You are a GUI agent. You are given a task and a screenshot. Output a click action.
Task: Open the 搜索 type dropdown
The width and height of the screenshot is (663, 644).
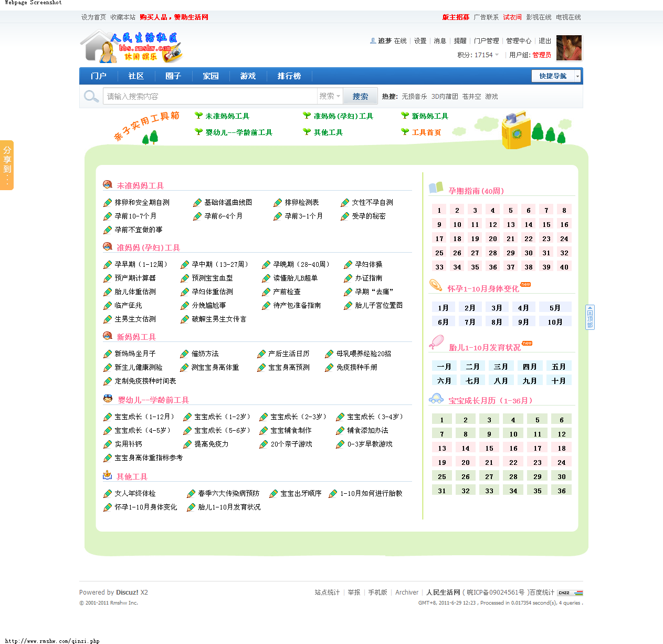[x=330, y=96]
